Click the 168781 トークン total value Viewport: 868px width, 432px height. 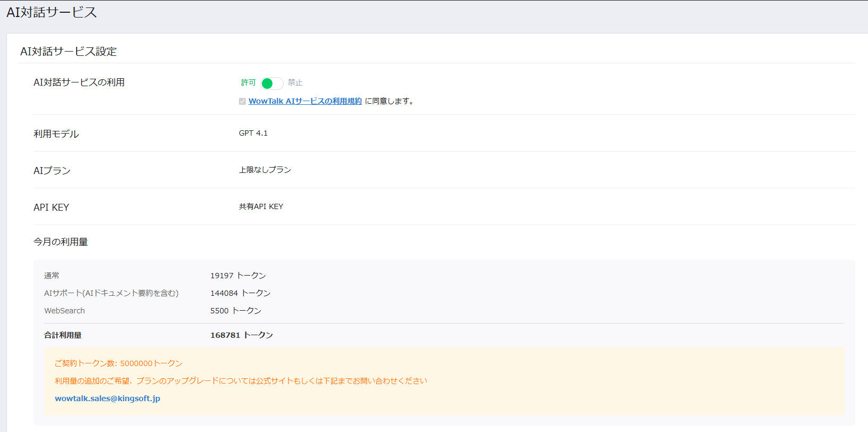click(x=242, y=335)
